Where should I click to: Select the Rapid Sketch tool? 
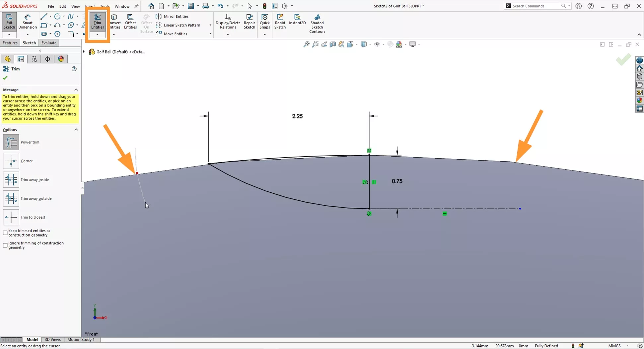tap(280, 21)
